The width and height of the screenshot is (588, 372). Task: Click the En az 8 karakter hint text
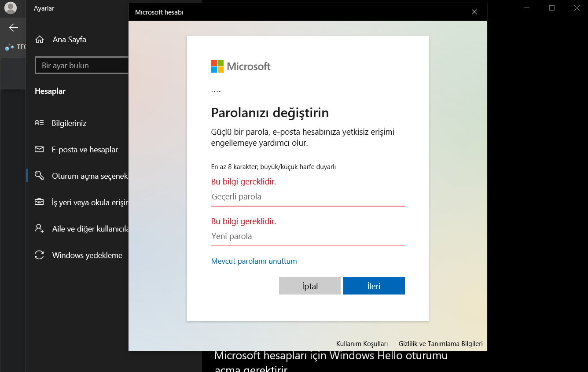(x=274, y=167)
